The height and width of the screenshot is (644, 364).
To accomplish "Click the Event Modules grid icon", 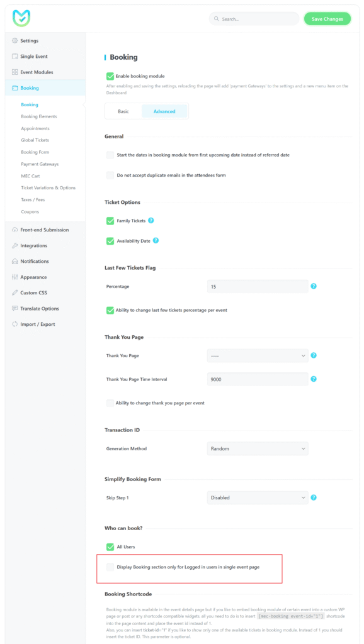I will pos(15,72).
